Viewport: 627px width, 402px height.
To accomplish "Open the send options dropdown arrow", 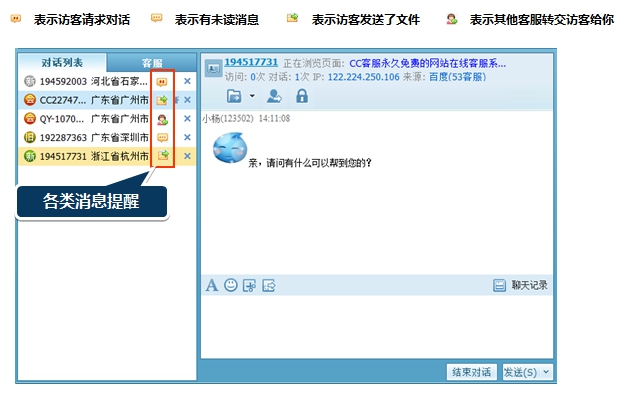I will point(546,372).
